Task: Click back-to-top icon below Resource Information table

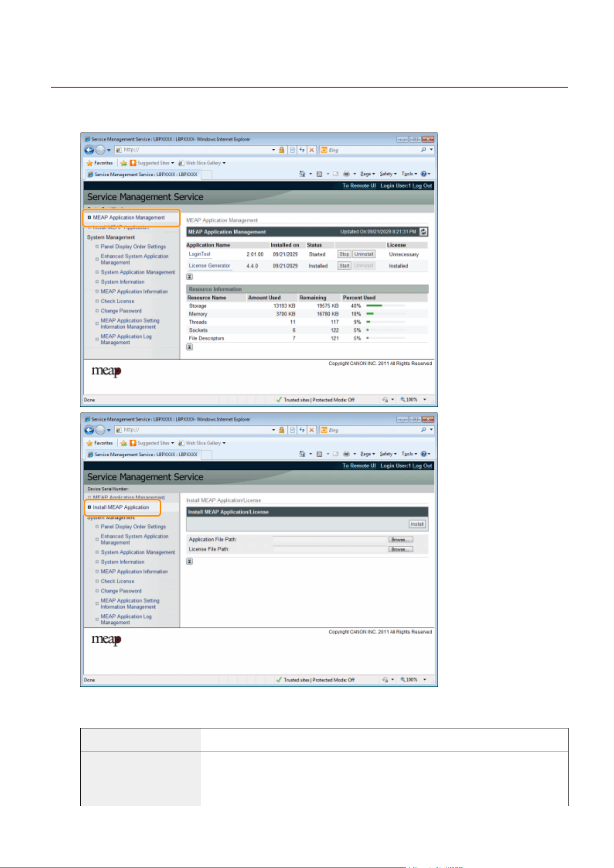Action: coord(190,347)
